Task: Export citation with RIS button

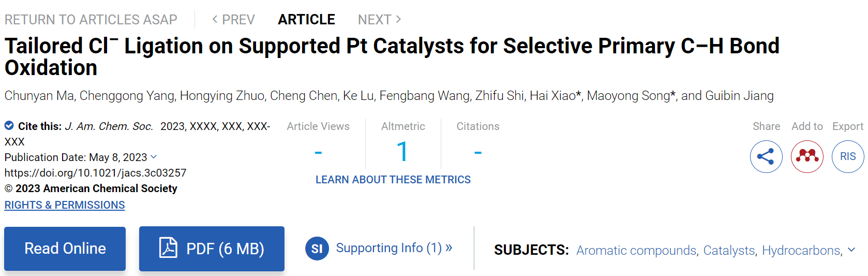Action: pos(848,156)
